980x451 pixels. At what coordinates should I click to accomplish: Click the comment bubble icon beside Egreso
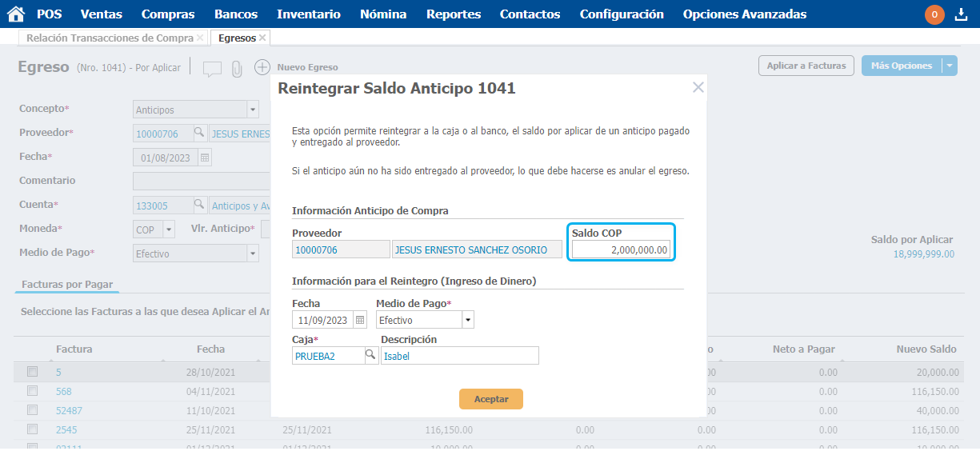coord(212,69)
